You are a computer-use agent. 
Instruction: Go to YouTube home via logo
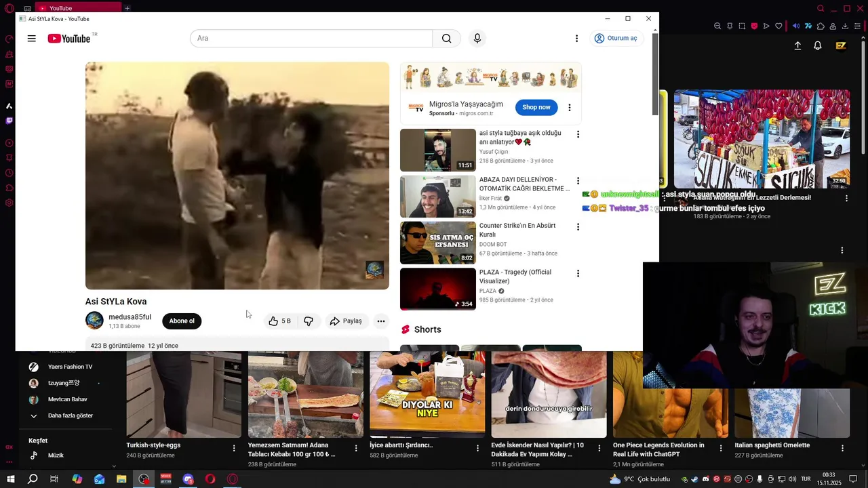tap(69, 39)
